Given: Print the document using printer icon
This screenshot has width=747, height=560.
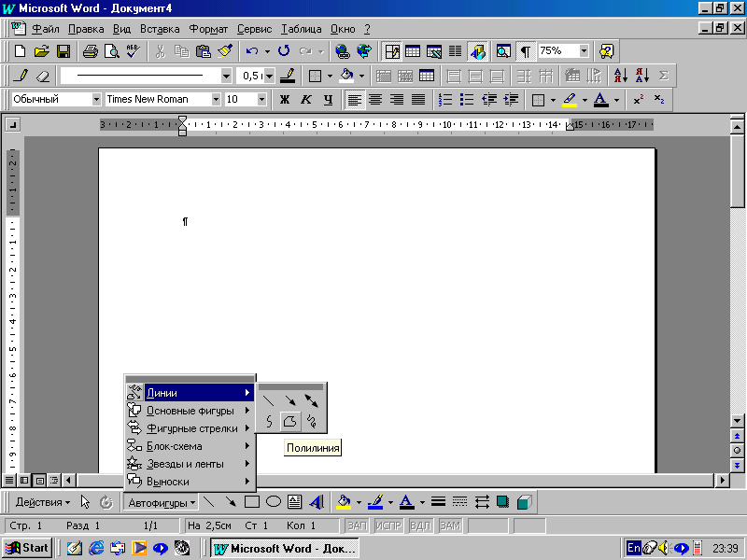Looking at the screenshot, I should (90, 51).
